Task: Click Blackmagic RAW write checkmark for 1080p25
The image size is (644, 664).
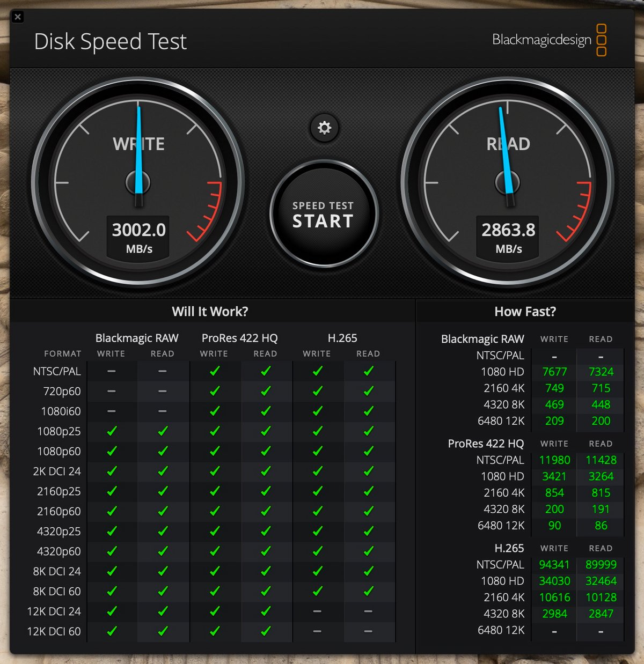Action: [112, 431]
